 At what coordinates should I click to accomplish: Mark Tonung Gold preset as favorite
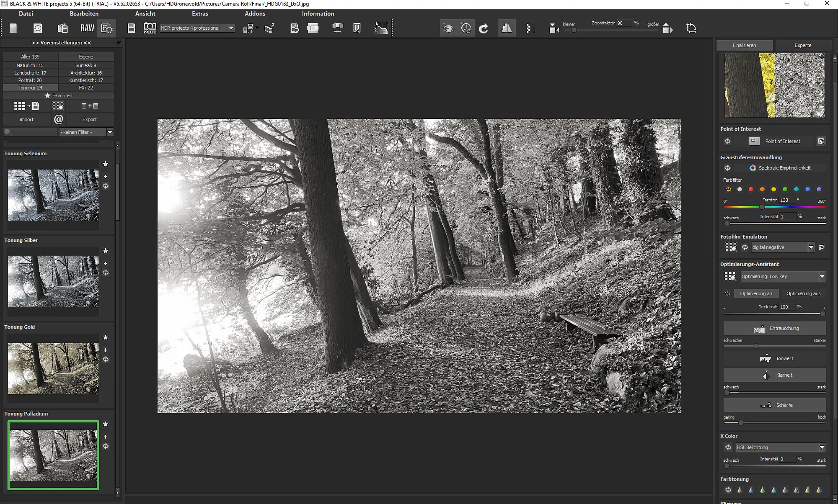(x=106, y=337)
